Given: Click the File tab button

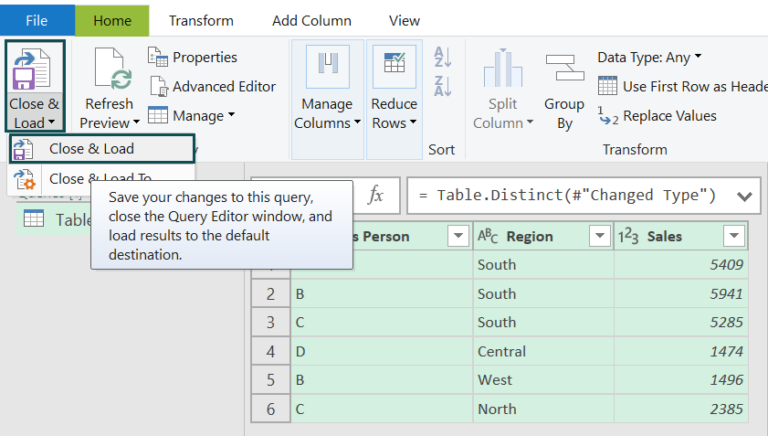Looking at the screenshot, I should (37, 20).
